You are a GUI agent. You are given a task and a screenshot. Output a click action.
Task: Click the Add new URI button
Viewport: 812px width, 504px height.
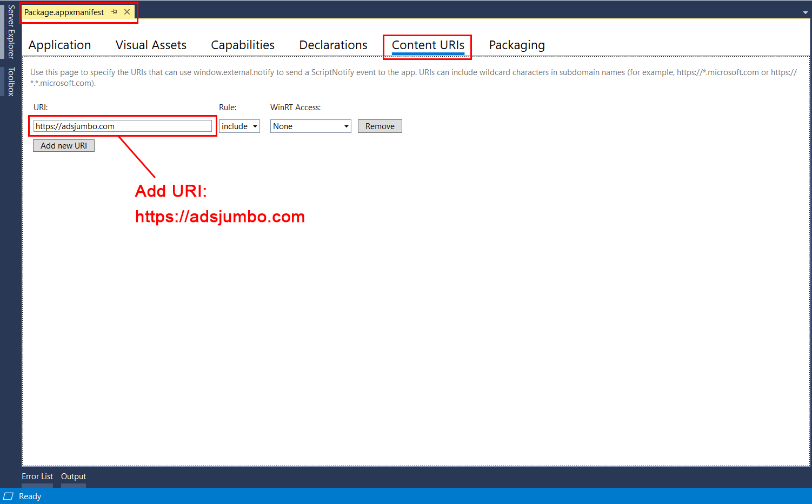pos(64,146)
